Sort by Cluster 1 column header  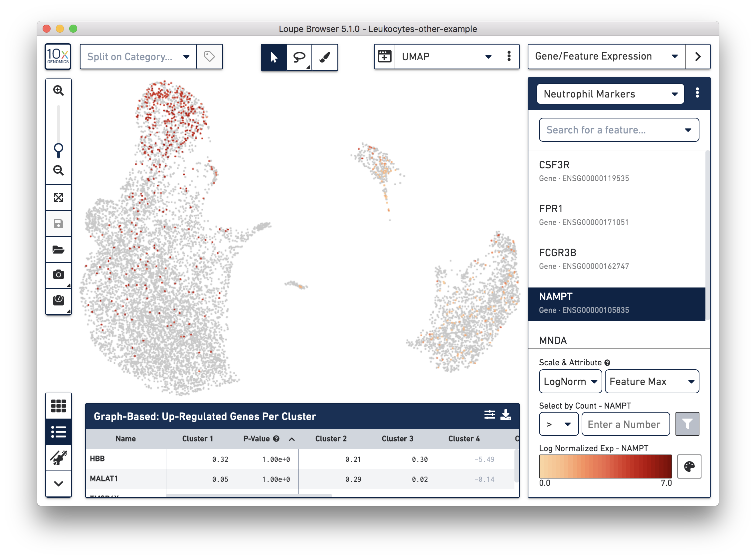tap(198, 439)
